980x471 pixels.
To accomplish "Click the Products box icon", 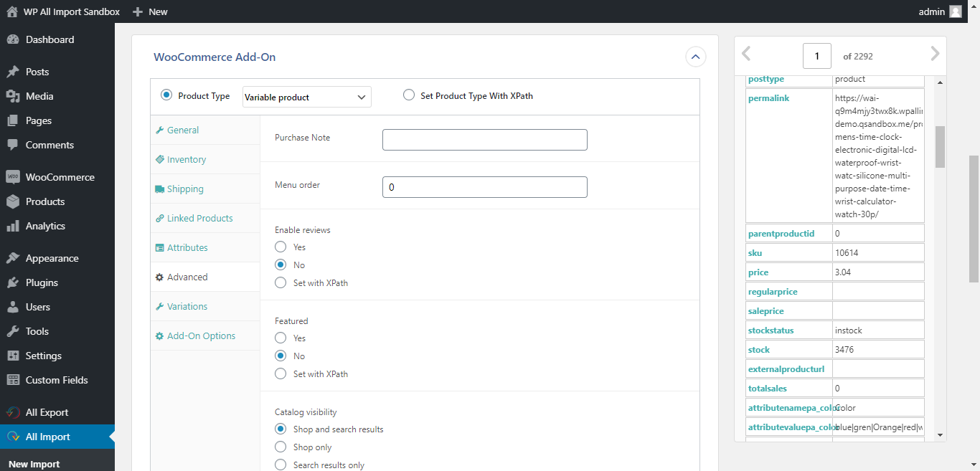I will (13, 201).
